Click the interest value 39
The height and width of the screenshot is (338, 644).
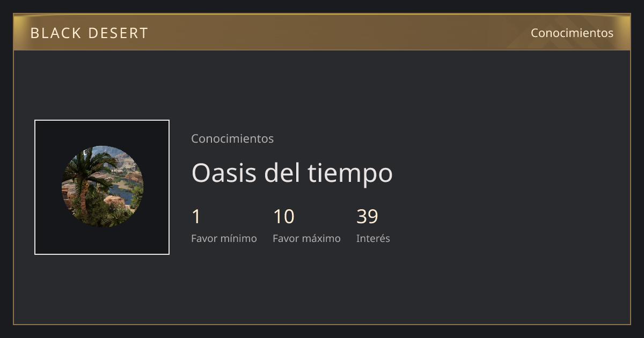[368, 217]
